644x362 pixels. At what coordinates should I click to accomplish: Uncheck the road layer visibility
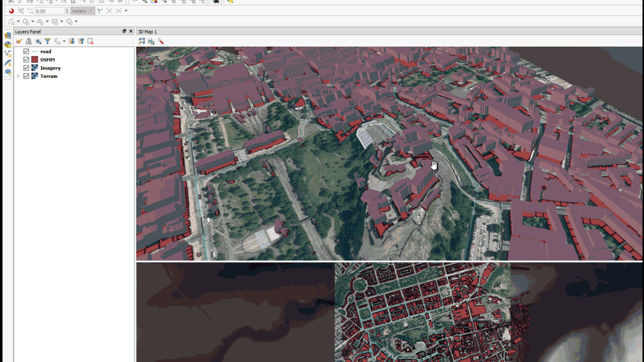[26, 51]
